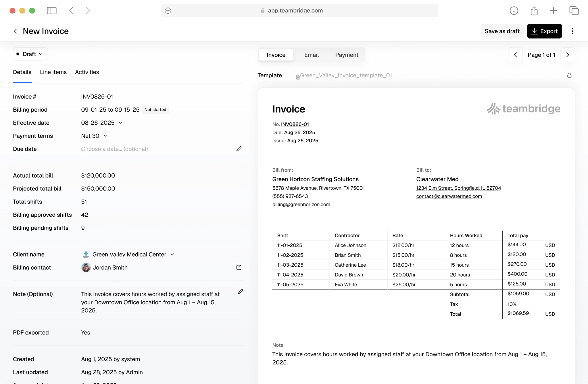The height and width of the screenshot is (384, 588).
Task: Expand the Green Valley Medical Center client dropdown
Action: pos(172,254)
